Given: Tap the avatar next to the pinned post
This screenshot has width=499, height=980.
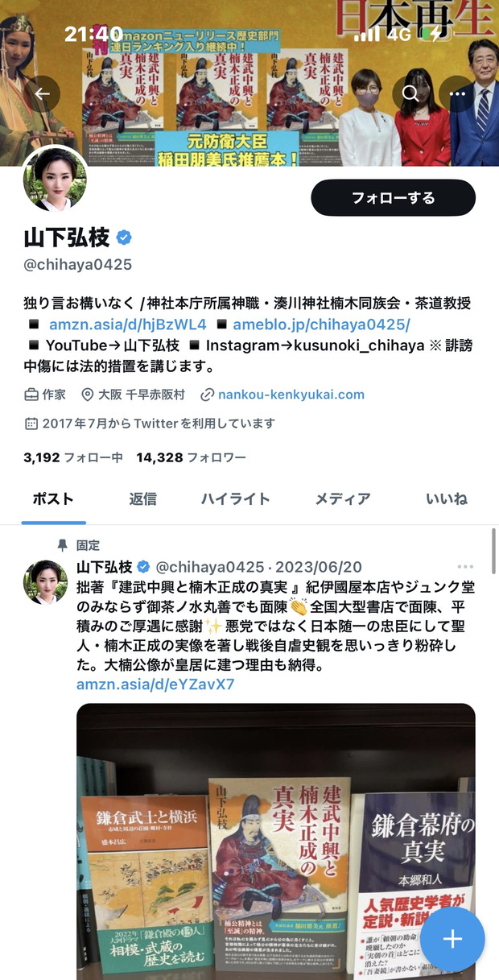Looking at the screenshot, I should point(45,581).
